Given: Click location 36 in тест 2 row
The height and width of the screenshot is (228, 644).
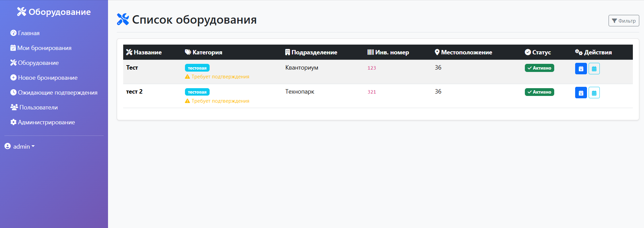Looking at the screenshot, I should (x=438, y=92).
